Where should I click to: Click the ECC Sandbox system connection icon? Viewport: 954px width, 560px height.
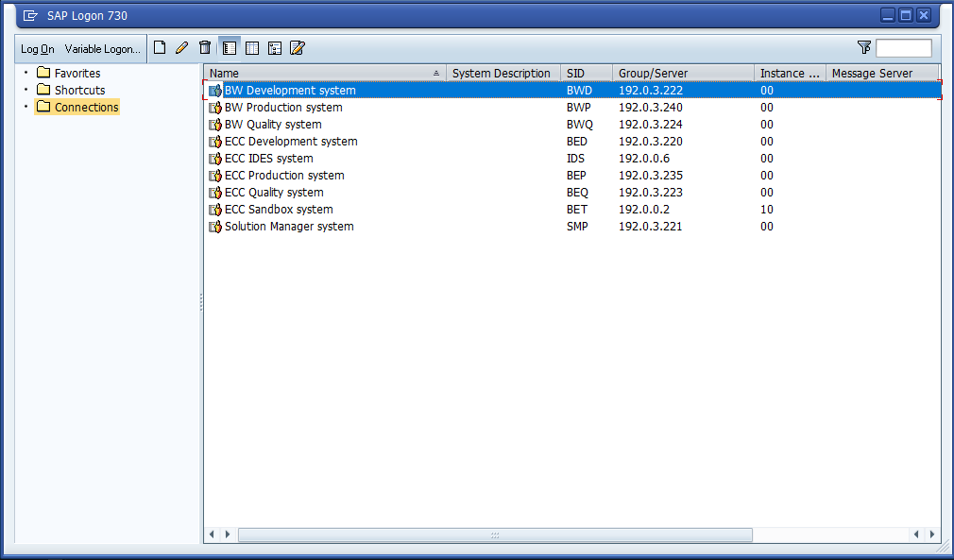click(x=215, y=210)
